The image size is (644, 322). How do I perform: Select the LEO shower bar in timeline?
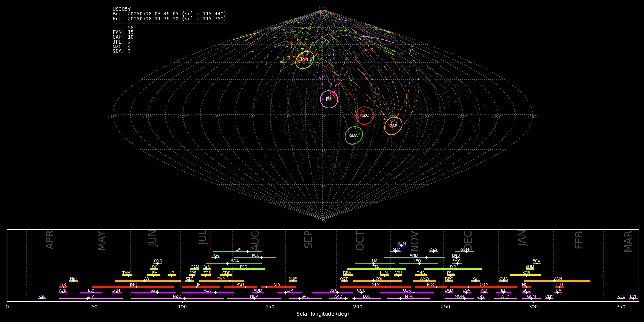pyautogui.click(x=418, y=263)
